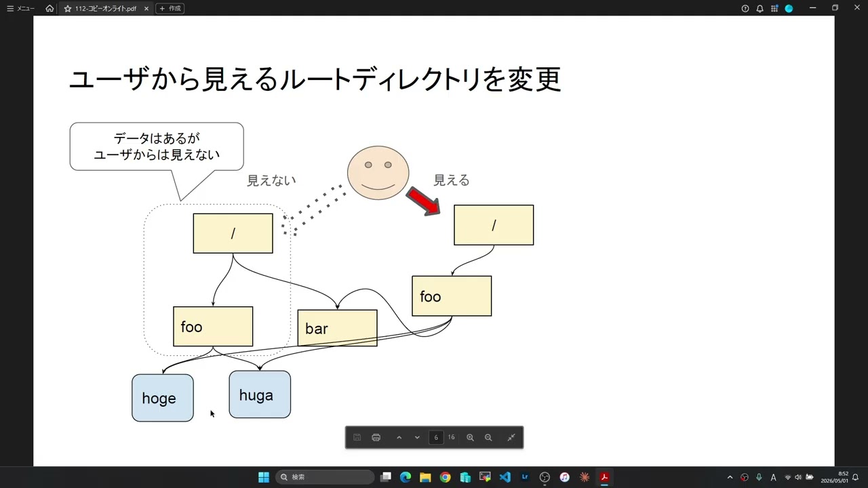Open the Windows Start menu

(x=264, y=477)
